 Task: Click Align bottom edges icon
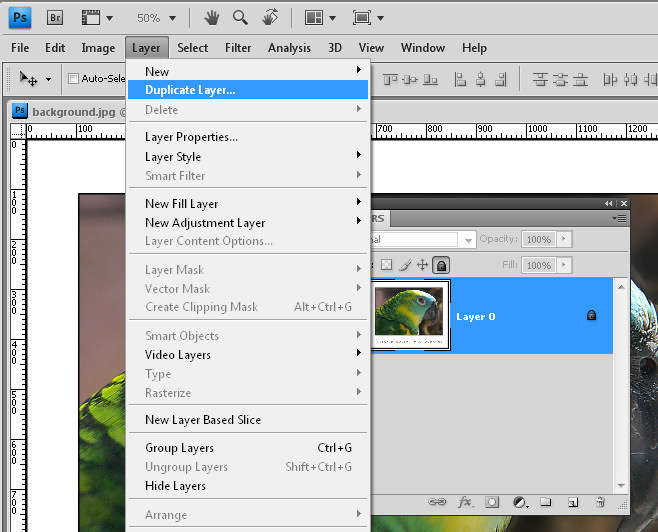430,79
